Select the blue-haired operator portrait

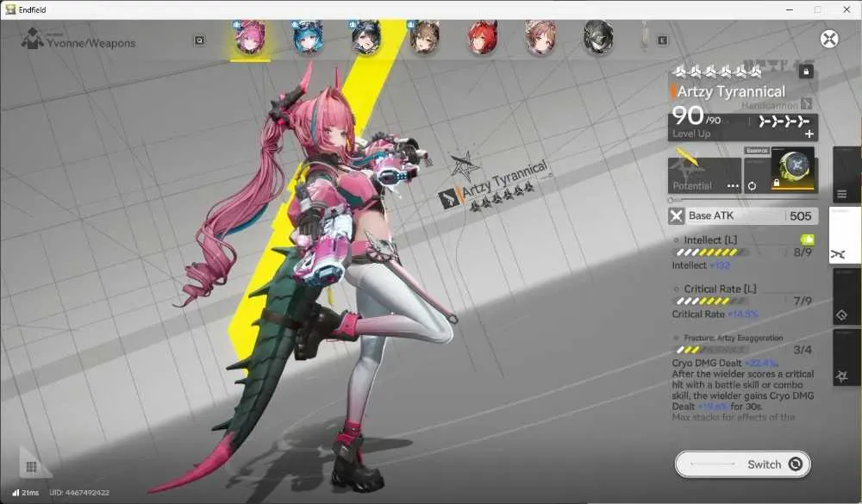coord(308,38)
